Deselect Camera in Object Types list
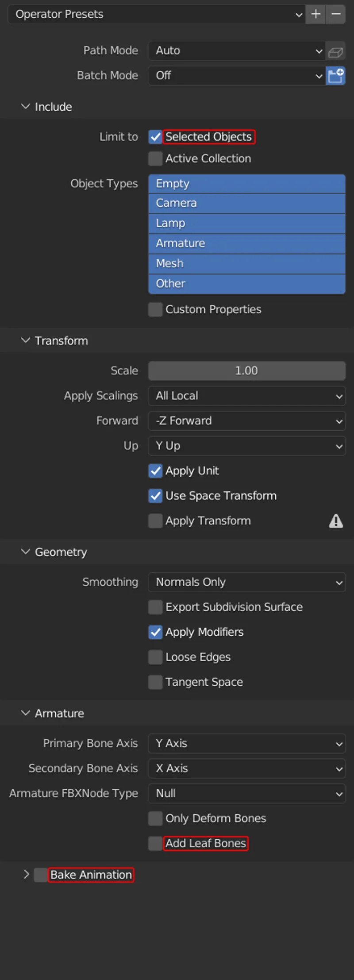The width and height of the screenshot is (354, 980). [246, 203]
